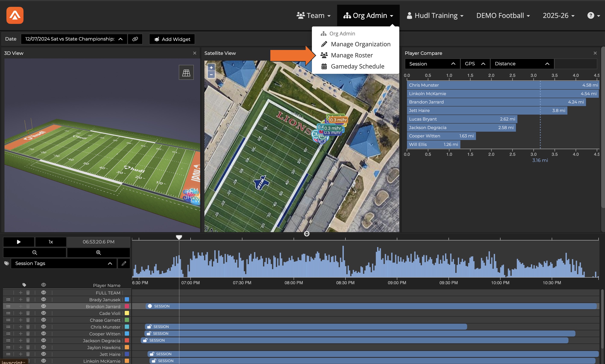Click the Org Admin header menu entry

click(x=338, y=33)
